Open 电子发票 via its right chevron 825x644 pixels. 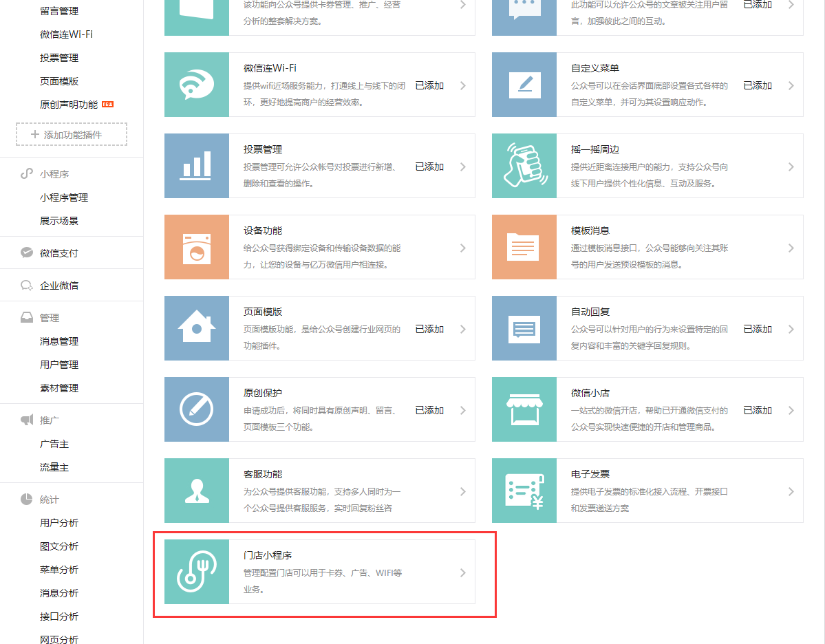click(791, 491)
